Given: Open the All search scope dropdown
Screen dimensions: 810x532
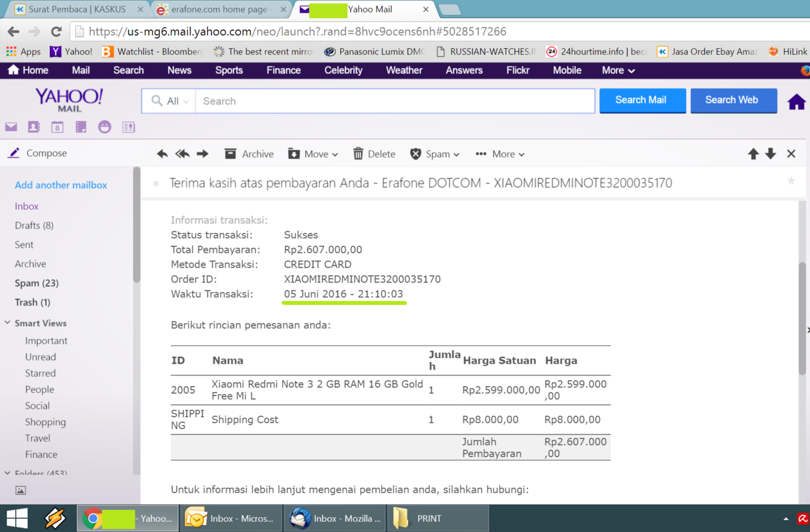Looking at the screenshot, I should click(169, 101).
